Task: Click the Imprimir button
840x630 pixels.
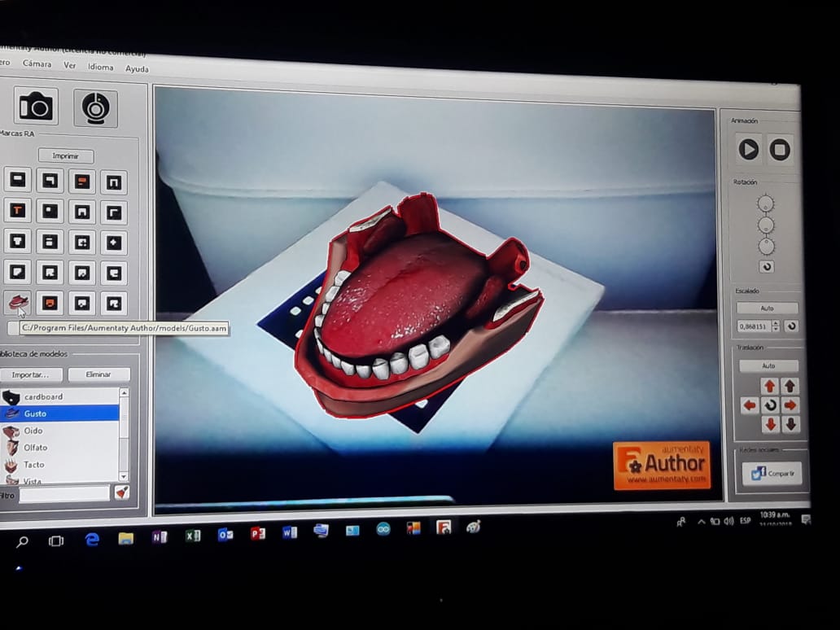Action: (66, 156)
